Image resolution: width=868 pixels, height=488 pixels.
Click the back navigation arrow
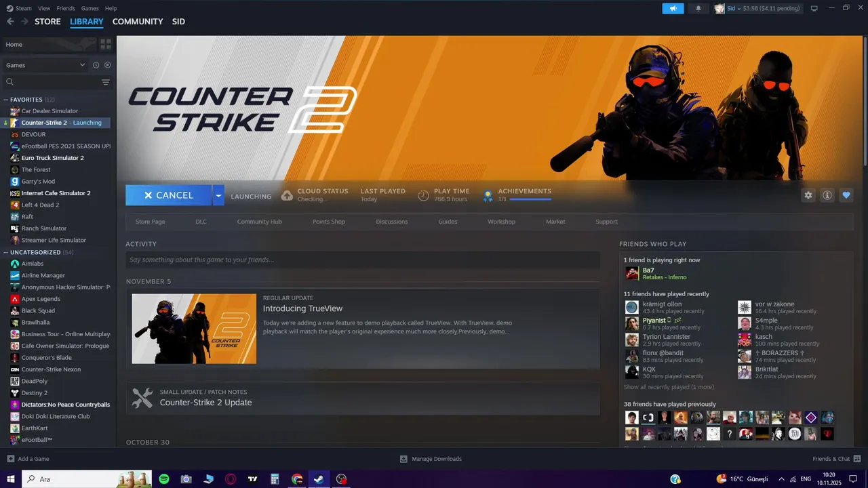click(10, 22)
